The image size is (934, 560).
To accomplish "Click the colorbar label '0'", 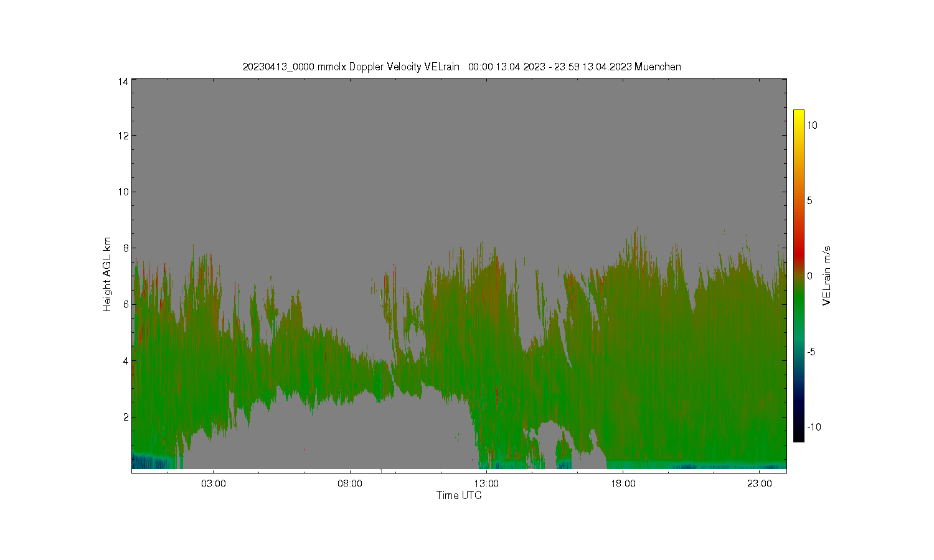I will [810, 276].
